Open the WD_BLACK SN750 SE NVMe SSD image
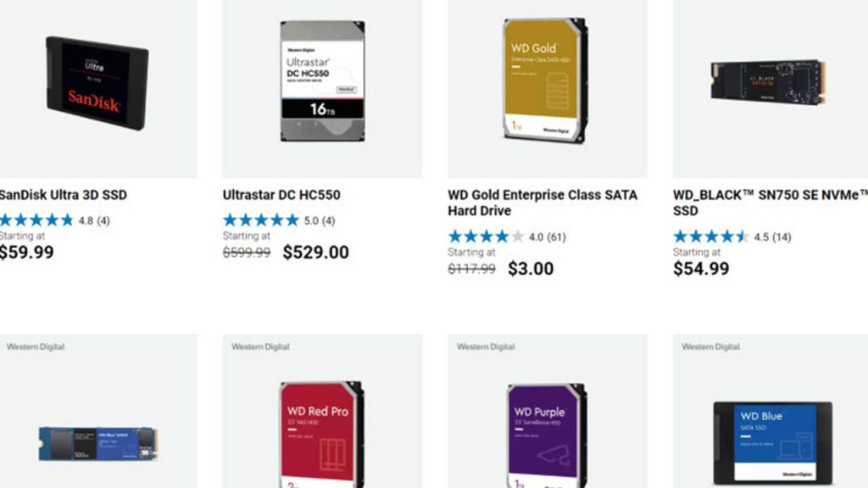Image resolution: width=868 pixels, height=488 pixels. (768, 81)
